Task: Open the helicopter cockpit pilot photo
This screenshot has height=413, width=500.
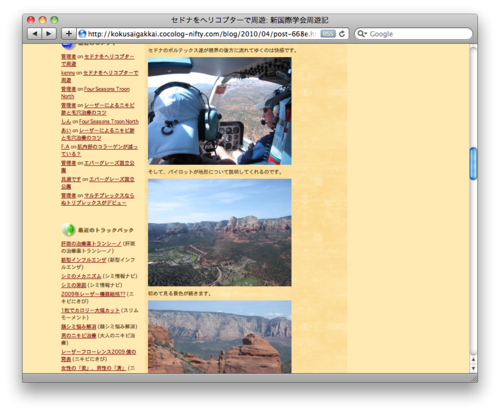Action: click(220, 111)
